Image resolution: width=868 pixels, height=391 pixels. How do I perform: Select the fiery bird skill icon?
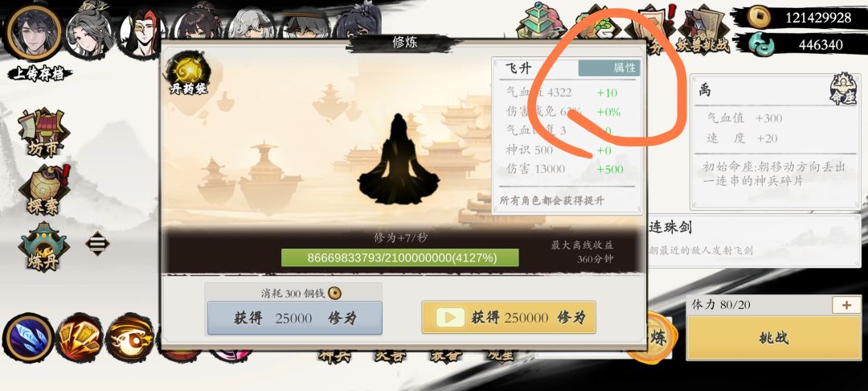click(x=130, y=337)
